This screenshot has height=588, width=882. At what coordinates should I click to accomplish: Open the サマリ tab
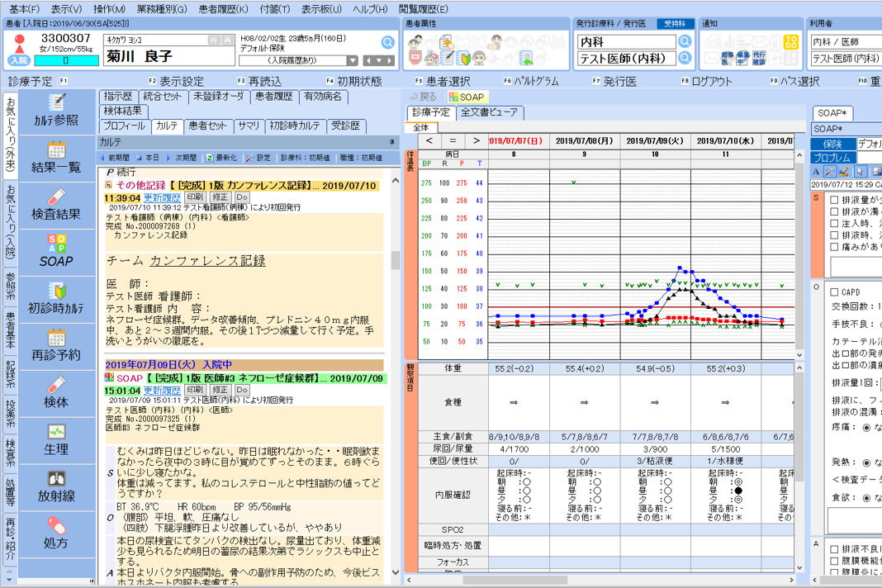click(x=249, y=126)
